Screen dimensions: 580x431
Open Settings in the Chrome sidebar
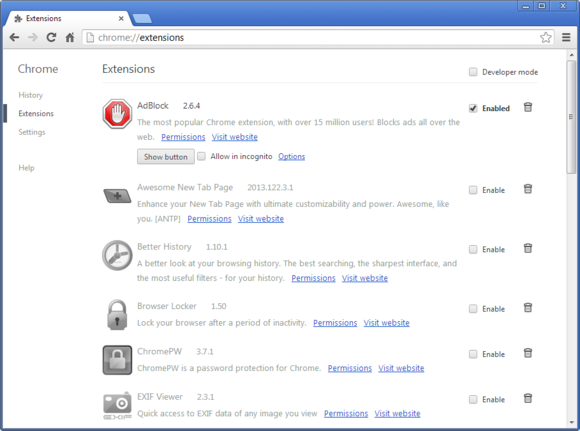tap(32, 132)
